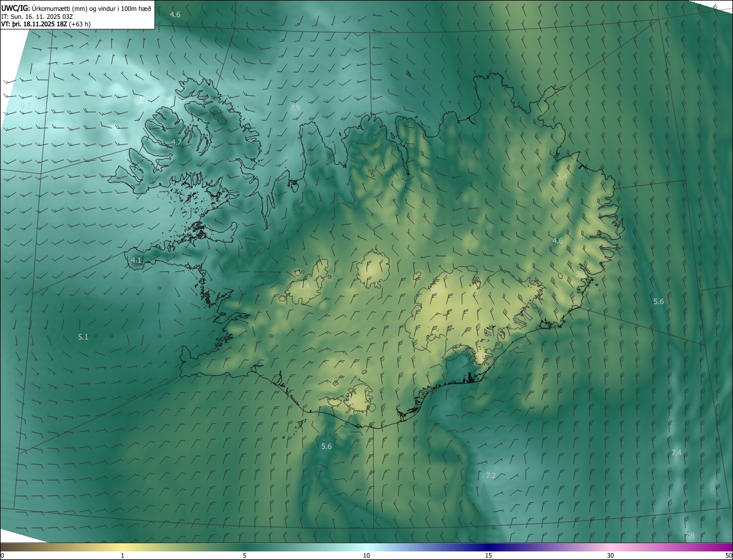Click the map value '7.9'
This screenshot has height=560, width=733.
click(x=295, y=108)
